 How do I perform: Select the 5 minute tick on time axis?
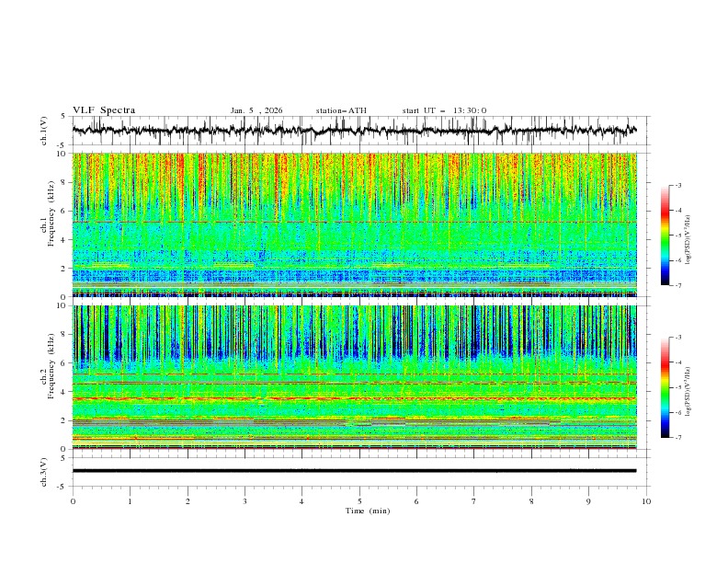click(x=359, y=501)
